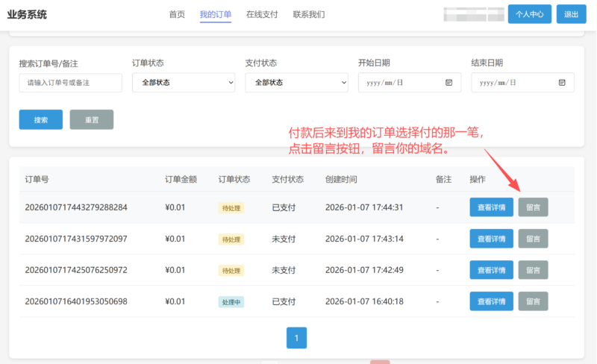Open the 联系我们 page link
This screenshot has width=597, height=364.
(x=309, y=14)
